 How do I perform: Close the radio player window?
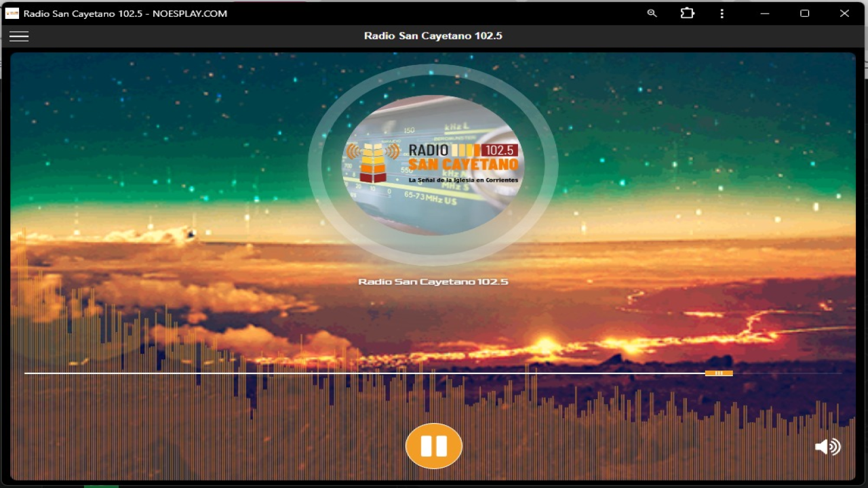844,14
